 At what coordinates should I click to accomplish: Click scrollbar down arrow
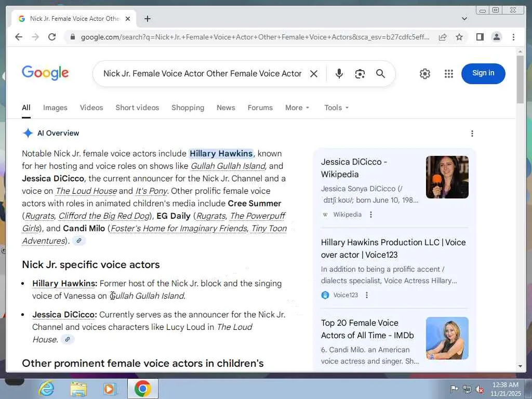(520, 366)
